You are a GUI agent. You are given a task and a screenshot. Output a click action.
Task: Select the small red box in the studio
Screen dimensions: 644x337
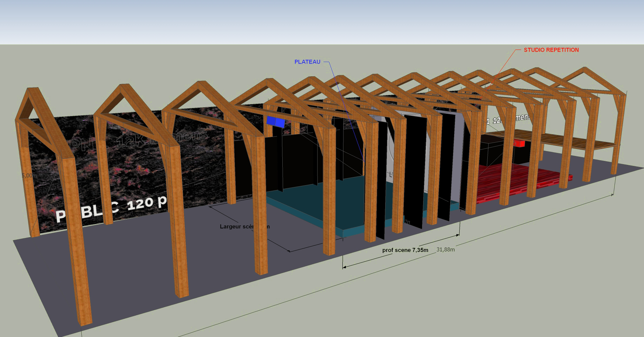(x=519, y=143)
